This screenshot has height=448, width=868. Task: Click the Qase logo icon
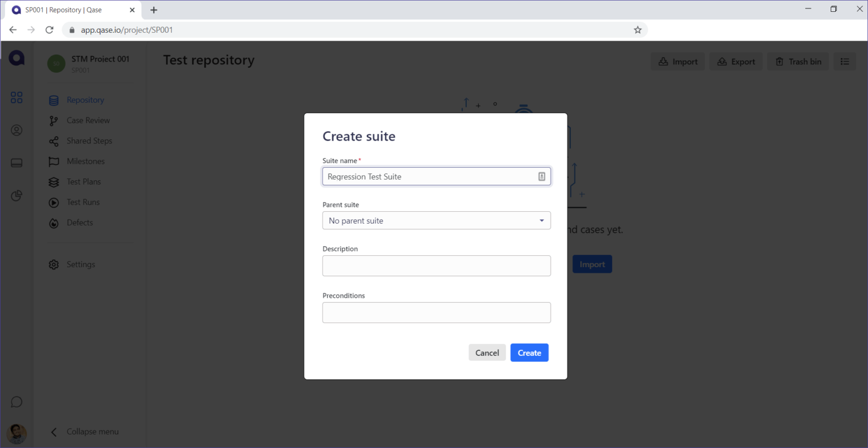[17, 58]
